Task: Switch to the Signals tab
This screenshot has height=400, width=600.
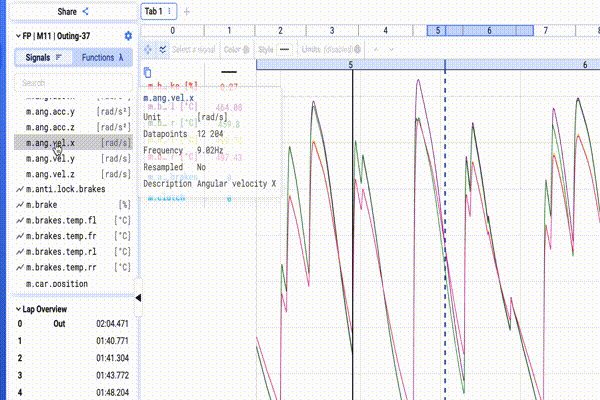Action: click(x=43, y=57)
